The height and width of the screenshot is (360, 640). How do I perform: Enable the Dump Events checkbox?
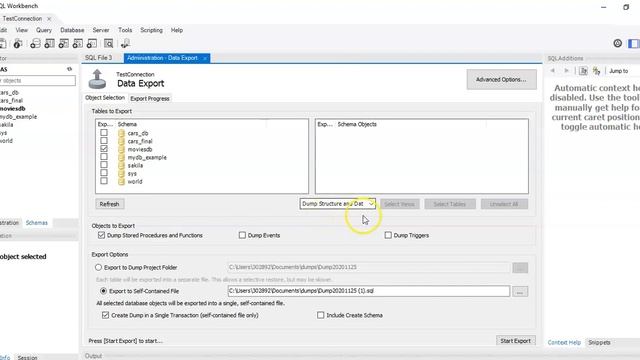click(242, 235)
